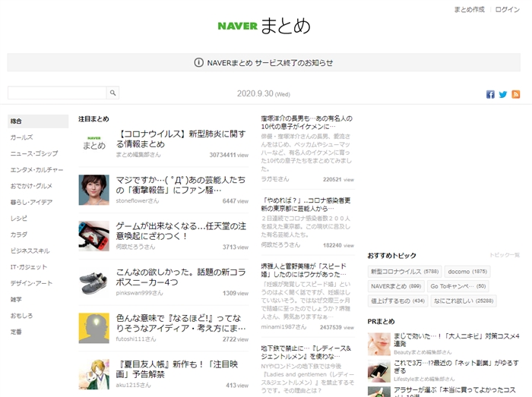Open ニュース・ゴシップ category
Viewport: 532px width, 397px height.
click(34, 153)
